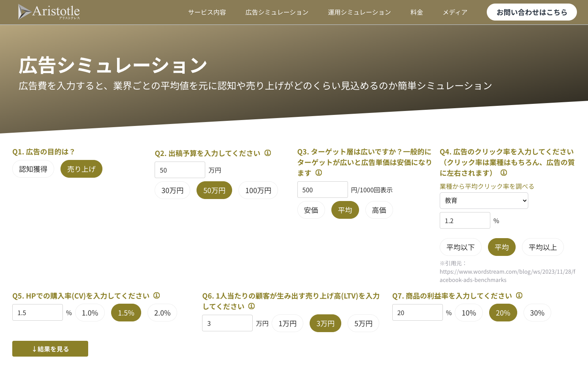This screenshot has height=372, width=588.
Task: Choose the 30万円 budget option
Action: [172, 190]
